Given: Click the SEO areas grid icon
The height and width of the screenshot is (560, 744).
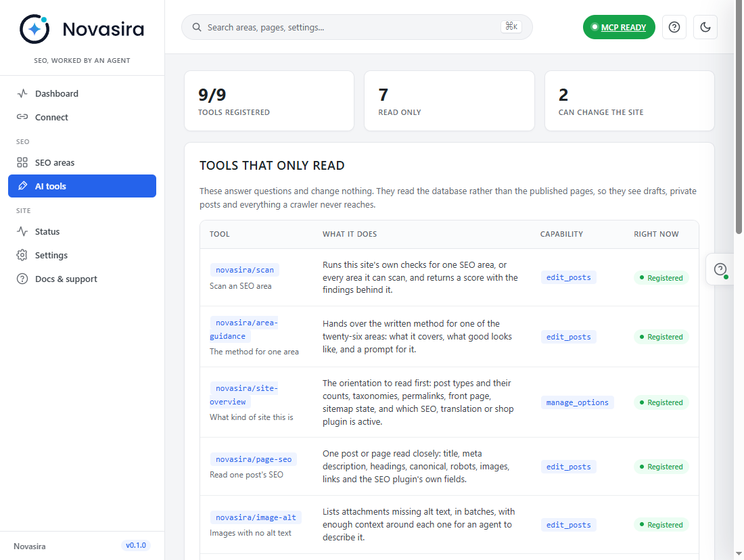Looking at the screenshot, I should tap(22, 162).
